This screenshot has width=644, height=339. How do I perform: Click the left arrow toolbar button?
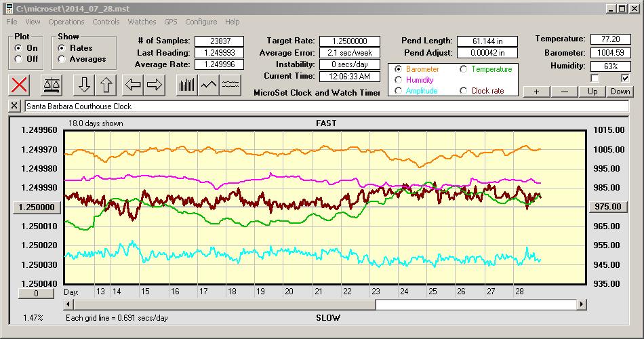coord(133,85)
